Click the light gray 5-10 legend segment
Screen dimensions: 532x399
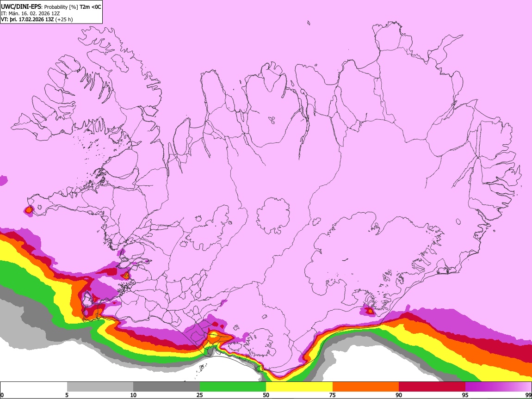100,387
